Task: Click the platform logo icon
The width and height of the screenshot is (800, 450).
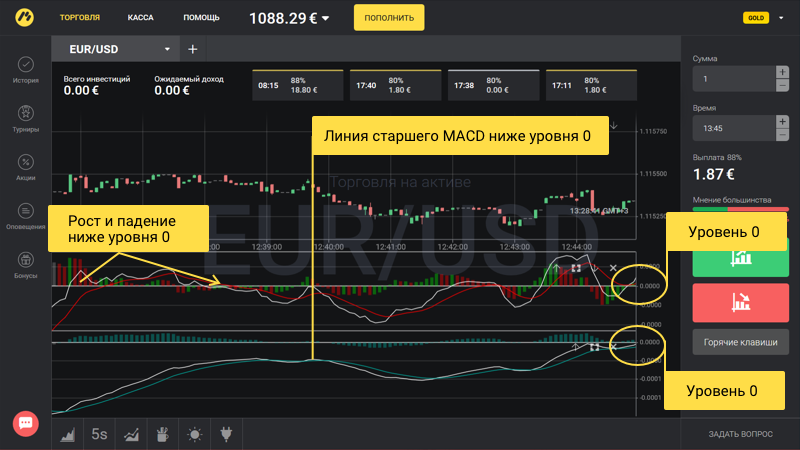Action: tap(24, 18)
